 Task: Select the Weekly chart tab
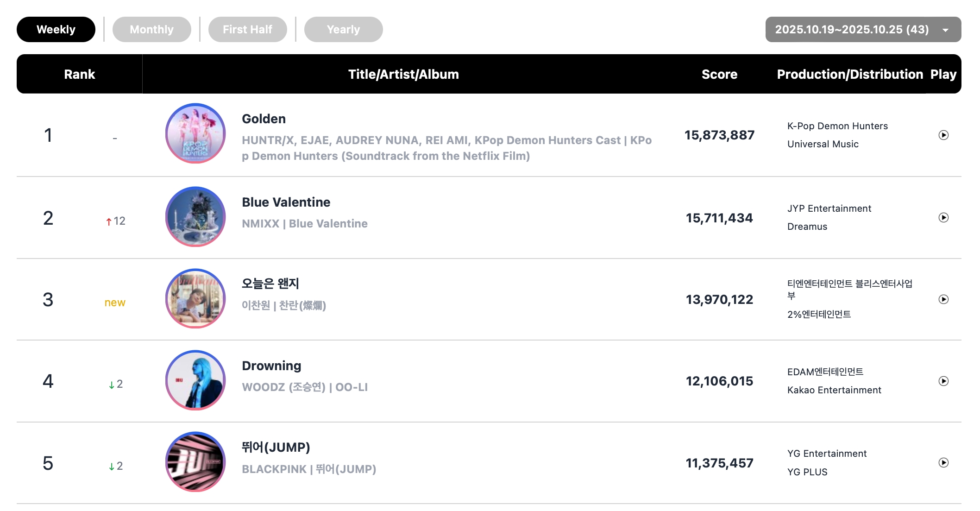[56, 30]
